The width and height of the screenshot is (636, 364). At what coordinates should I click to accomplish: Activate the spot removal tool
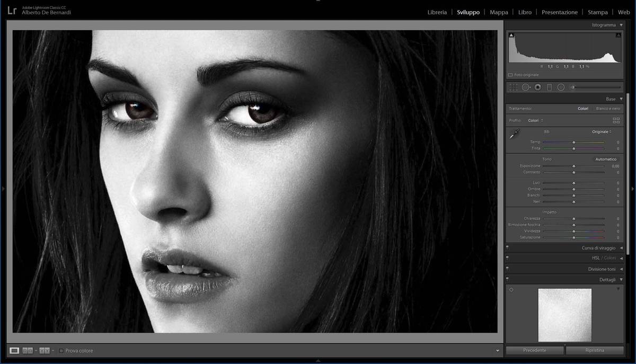(x=526, y=87)
